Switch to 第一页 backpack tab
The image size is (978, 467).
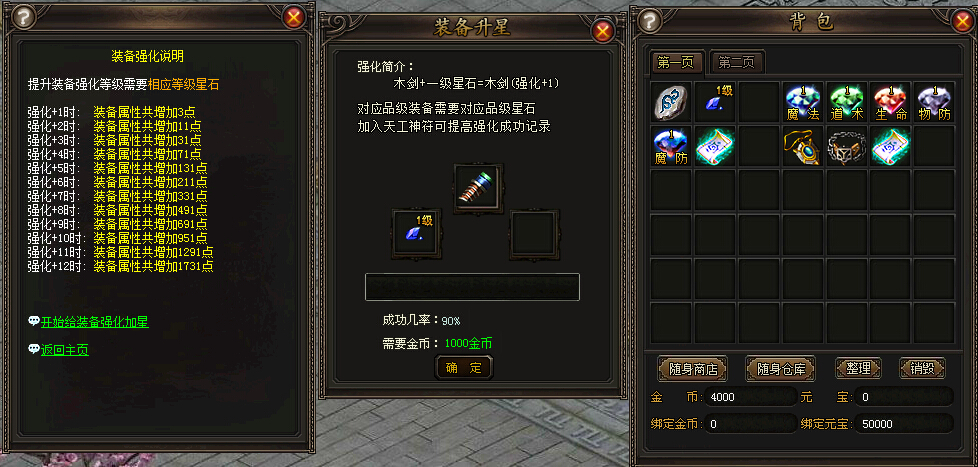pyautogui.click(x=677, y=62)
